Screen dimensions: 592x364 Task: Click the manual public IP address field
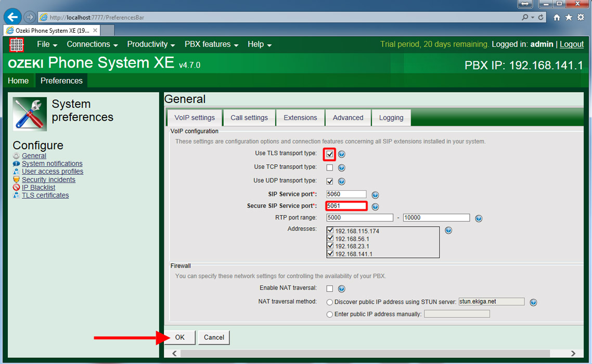tap(457, 314)
